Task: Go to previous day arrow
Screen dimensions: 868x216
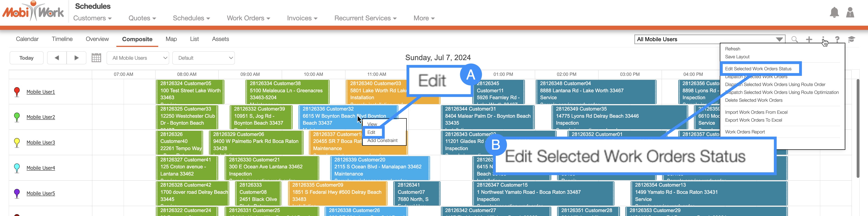Action: (x=57, y=58)
